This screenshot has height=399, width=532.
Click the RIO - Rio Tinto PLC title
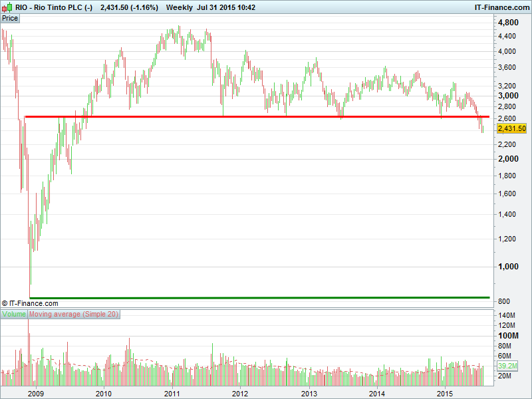click(x=54, y=7)
